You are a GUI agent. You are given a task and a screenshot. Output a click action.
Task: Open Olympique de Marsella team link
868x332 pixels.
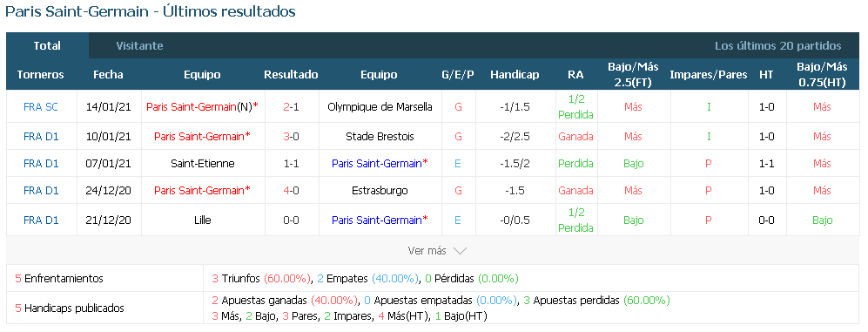point(380,107)
